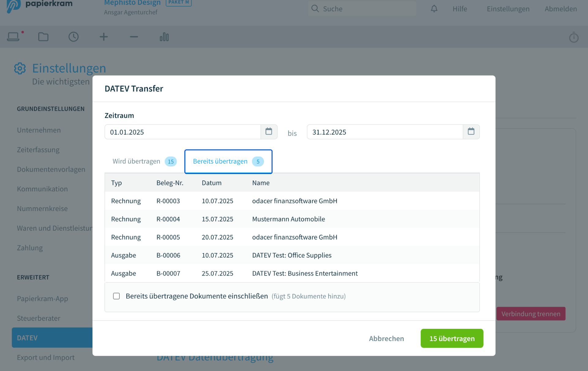The image size is (588, 371).
Task: Click the minus expenses toolbar icon
Action: 134,37
